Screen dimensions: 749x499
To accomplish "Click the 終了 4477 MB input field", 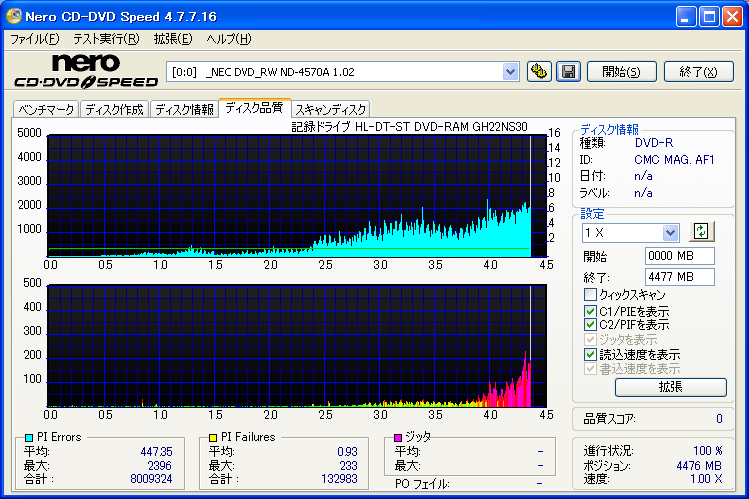I will point(679,277).
